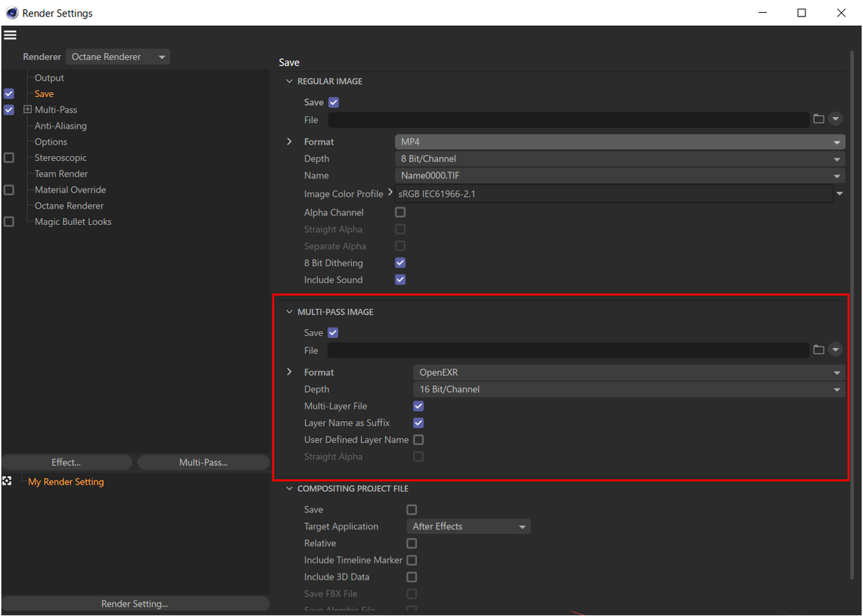Open the token arrow beside the Multi-Pass file path

tap(836, 349)
